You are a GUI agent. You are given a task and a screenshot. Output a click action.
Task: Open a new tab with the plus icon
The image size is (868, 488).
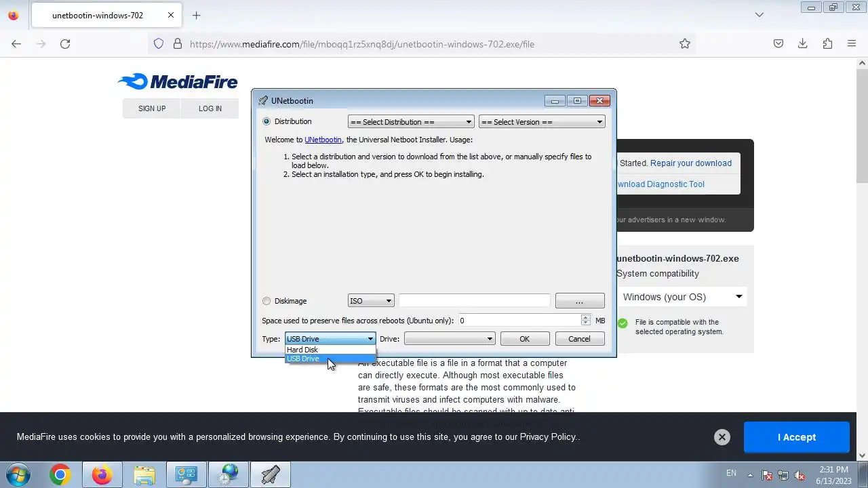coord(197,16)
